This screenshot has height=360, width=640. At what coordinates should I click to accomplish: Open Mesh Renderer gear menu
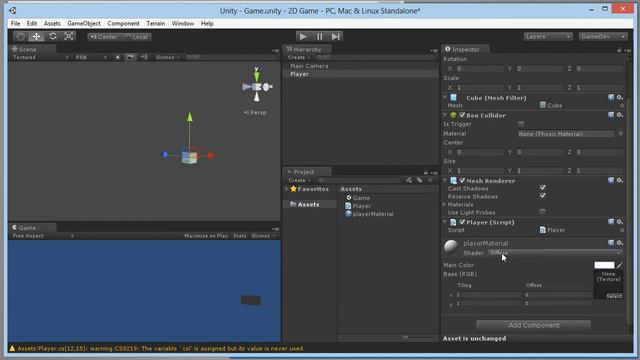click(x=620, y=180)
